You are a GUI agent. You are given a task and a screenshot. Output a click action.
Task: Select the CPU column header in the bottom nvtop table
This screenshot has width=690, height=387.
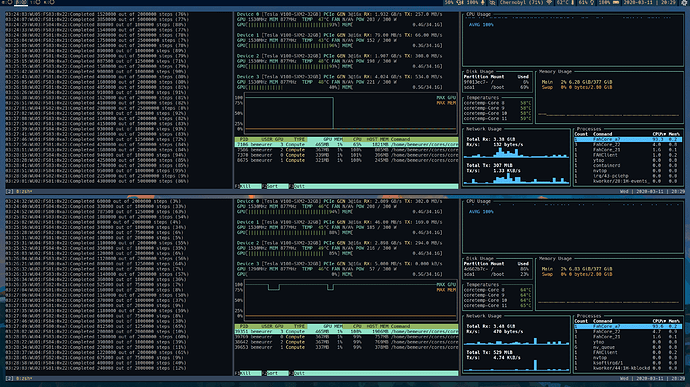(x=357, y=326)
